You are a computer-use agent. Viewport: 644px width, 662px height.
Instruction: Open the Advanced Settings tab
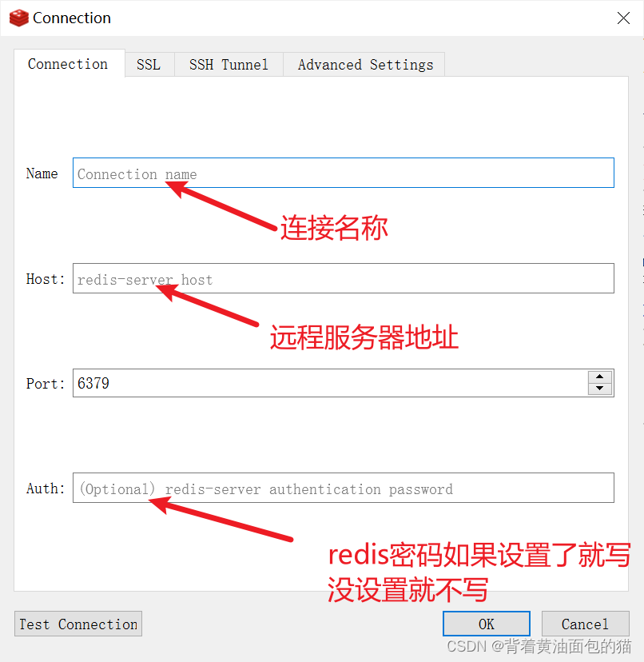tap(364, 65)
